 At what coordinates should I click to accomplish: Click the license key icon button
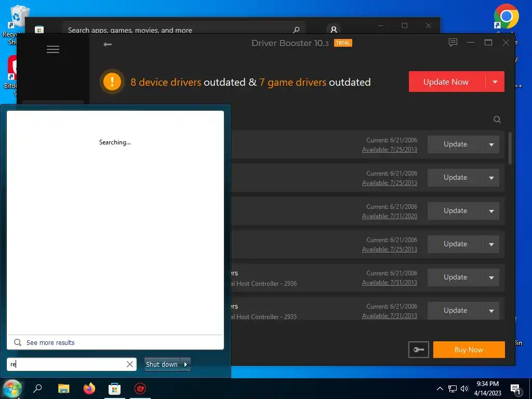click(419, 350)
